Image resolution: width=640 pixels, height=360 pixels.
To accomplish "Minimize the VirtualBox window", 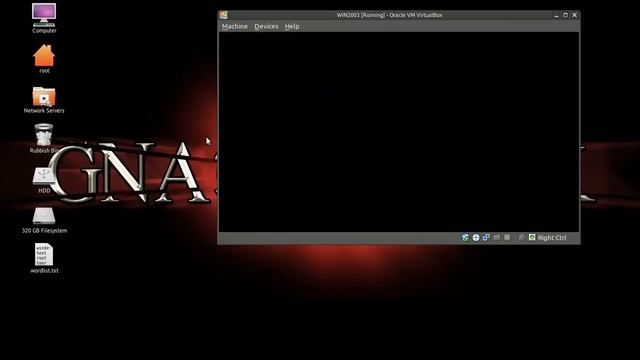I will coord(556,15).
